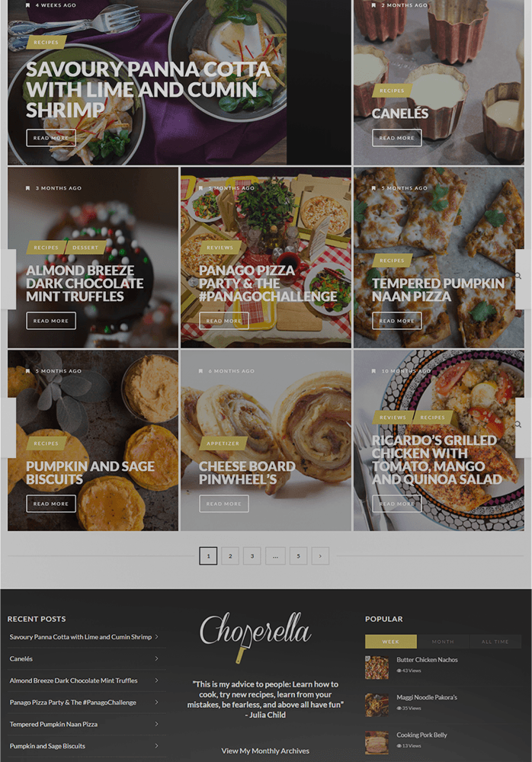The width and height of the screenshot is (532, 762).
Task: Select the Week tab in Popular
Action: click(x=390, y=642)
